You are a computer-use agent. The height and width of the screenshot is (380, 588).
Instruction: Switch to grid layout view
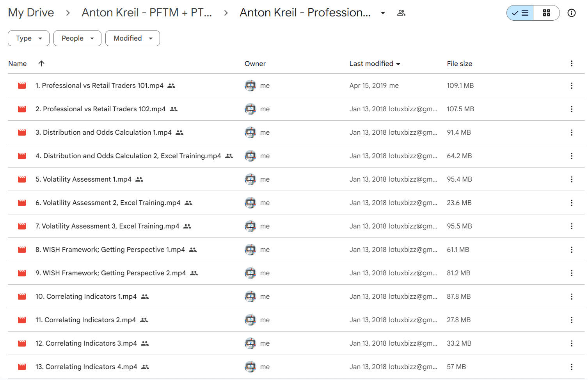click(546, 13)
